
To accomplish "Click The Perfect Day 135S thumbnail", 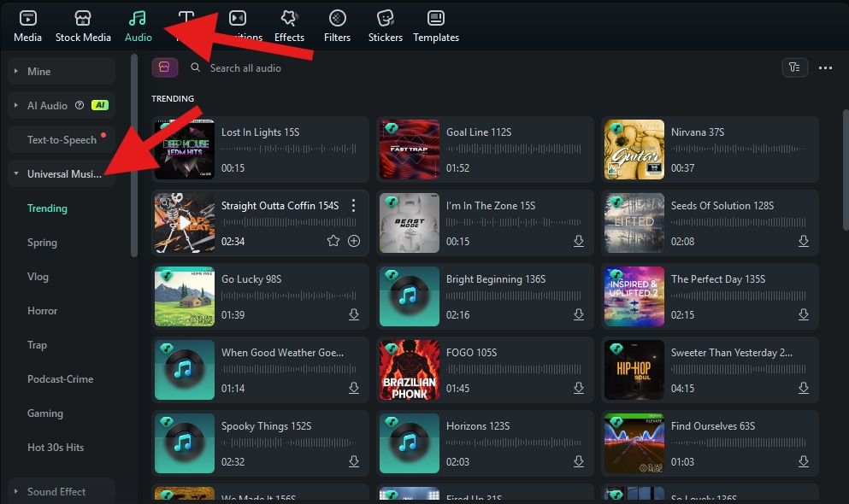I will tap(634, 296).
